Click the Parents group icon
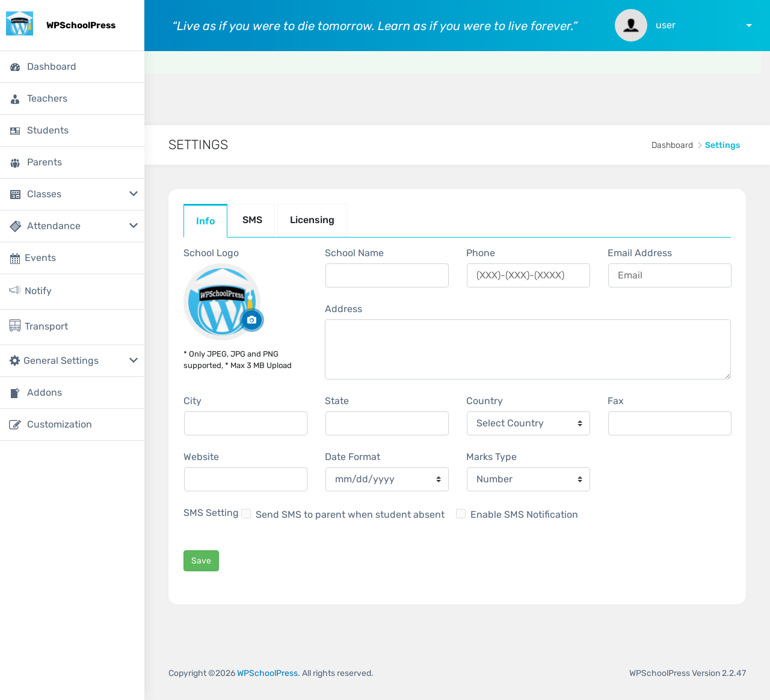770x700 pixels. click(x=15, y=163)
